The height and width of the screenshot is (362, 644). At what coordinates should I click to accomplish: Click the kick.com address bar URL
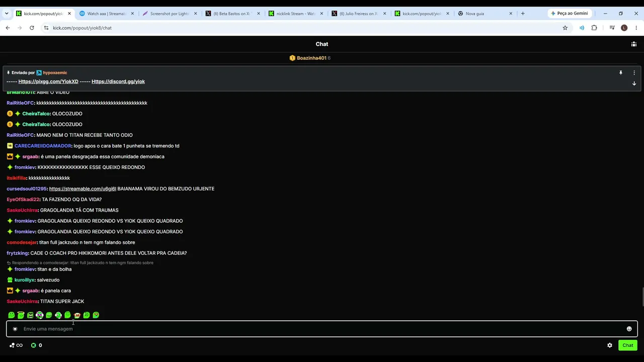[x=82, y=28]
